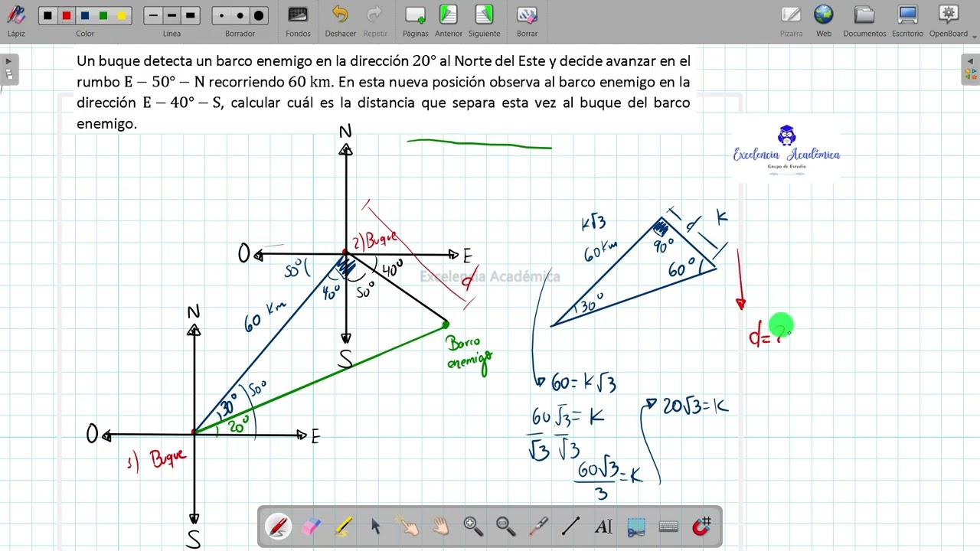Pick the red pen color
The image size is (980, 551).
click(x=67, y=15)
